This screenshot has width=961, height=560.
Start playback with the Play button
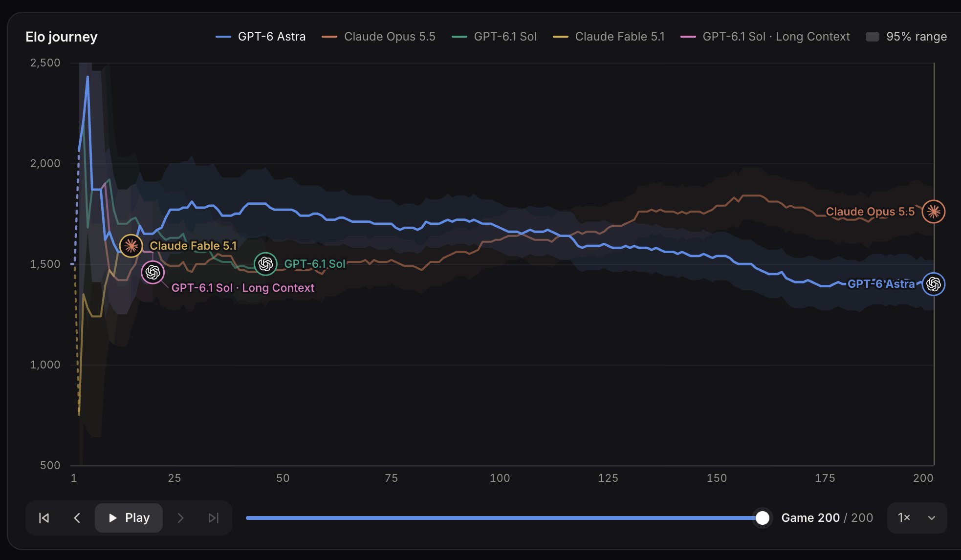(129, 518)
